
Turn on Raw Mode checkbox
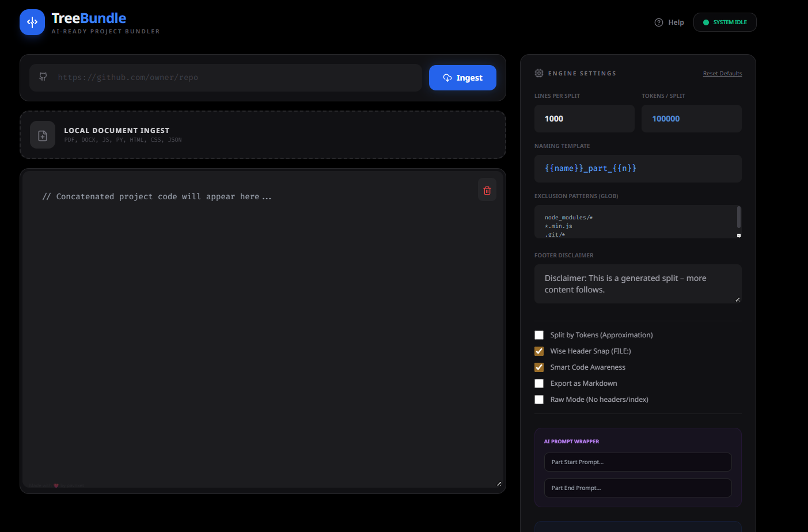pyautogui.click(x=539, y=400)
